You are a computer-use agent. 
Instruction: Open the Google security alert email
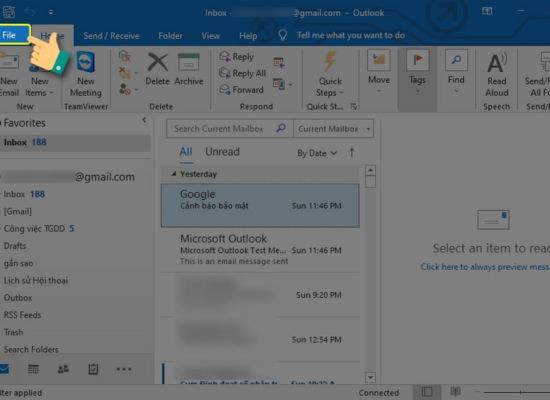[260, 205]
